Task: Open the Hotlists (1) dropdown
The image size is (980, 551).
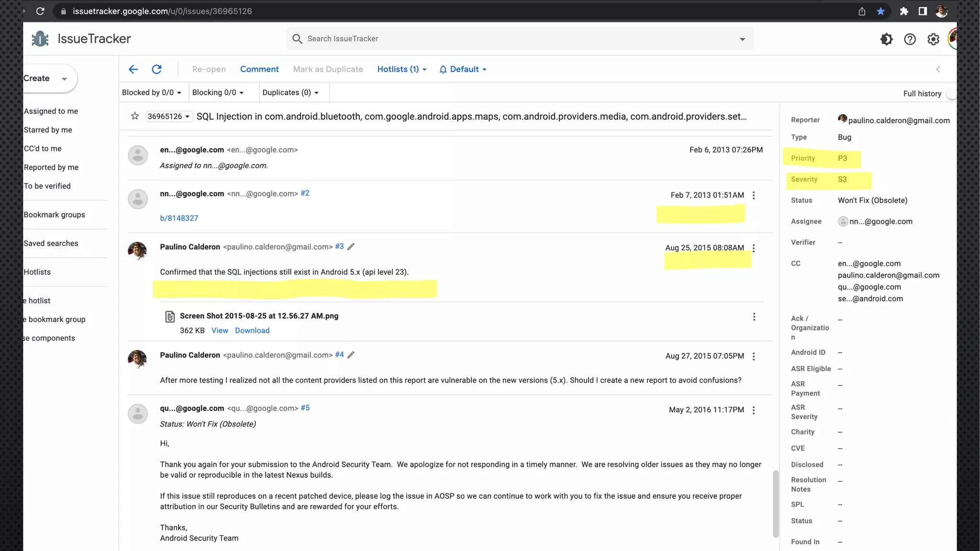Action: point(401,69)
